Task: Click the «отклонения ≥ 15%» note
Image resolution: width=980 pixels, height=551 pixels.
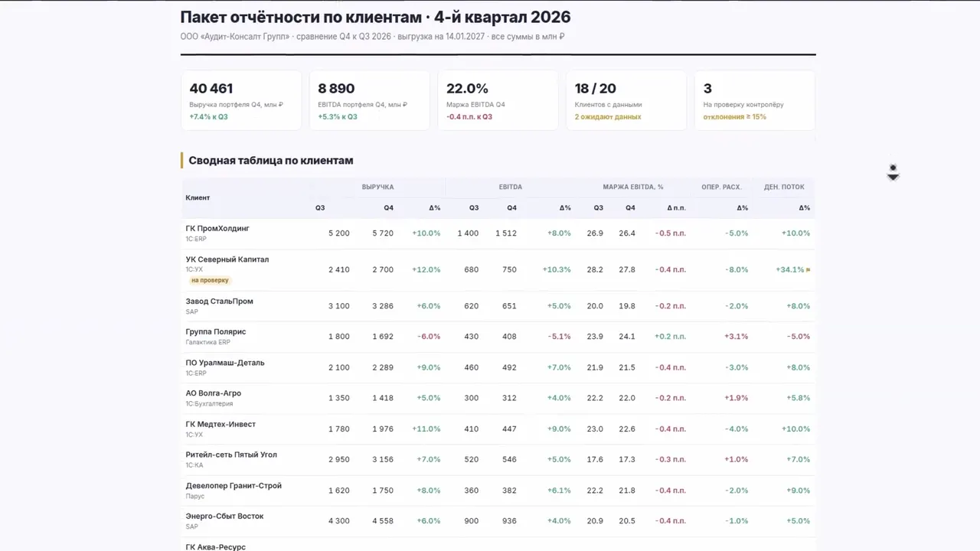Action: click(735, 117)
